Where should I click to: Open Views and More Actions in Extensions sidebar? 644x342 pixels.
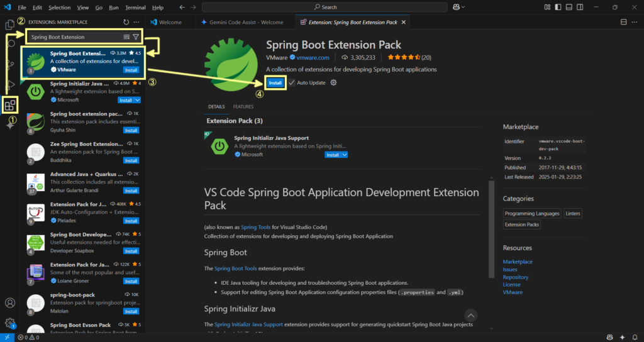point(136,22)
